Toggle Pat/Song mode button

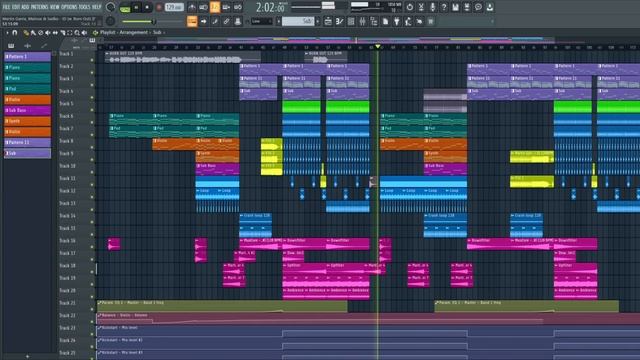point(125,7)
